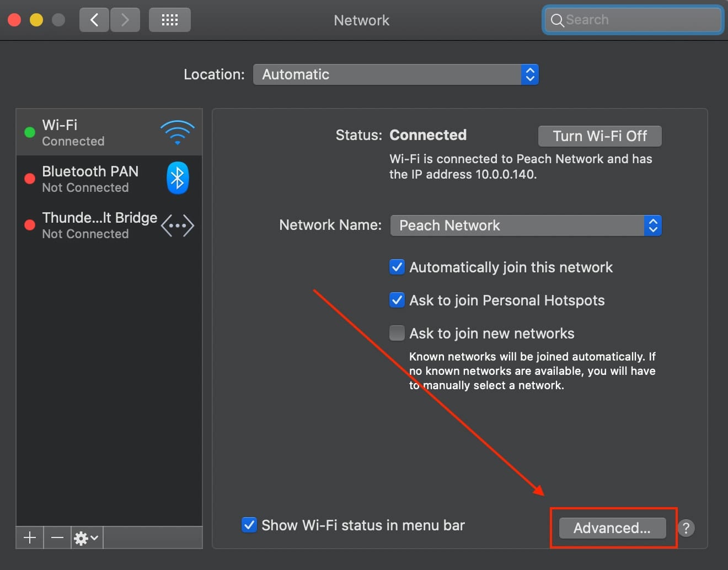The image size is (728, 570).
Task: Open the Location dropdown
Action: (x=395, y=74)
